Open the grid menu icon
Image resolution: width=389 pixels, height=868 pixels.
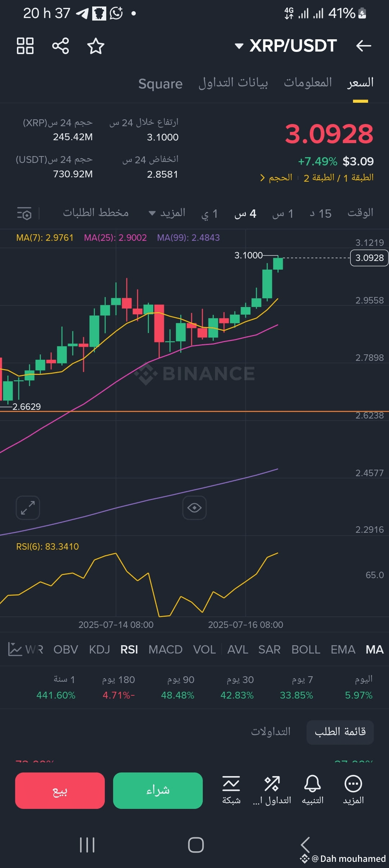pyautogui.click(x=25, y=46)
